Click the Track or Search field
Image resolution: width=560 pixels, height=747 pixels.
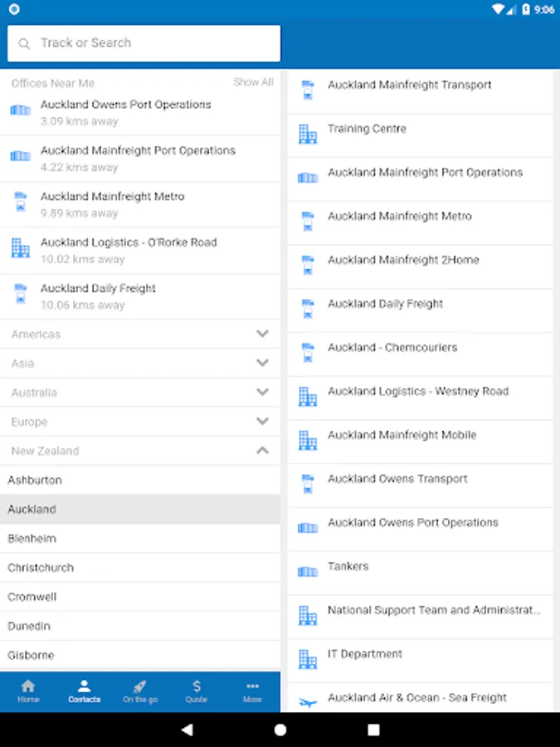144,43
